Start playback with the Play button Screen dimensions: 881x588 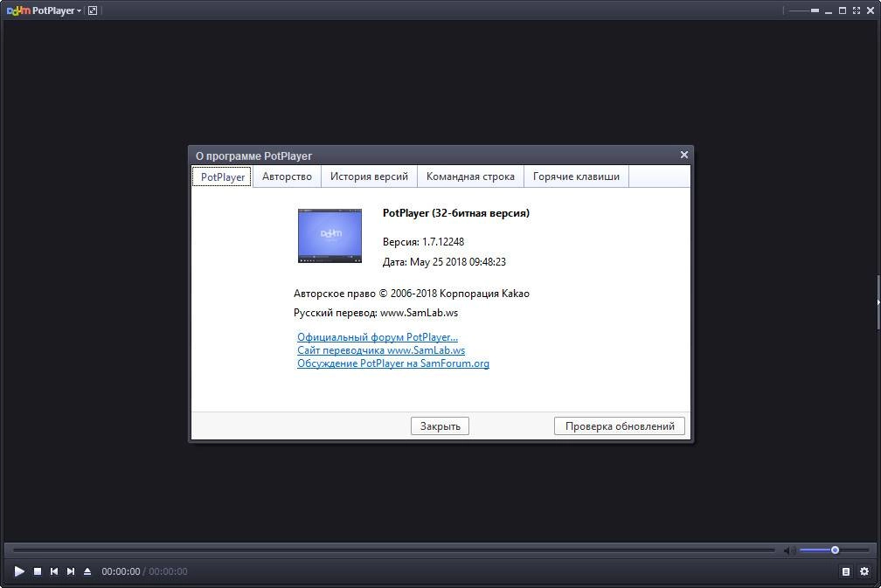(x=19, y=571)
